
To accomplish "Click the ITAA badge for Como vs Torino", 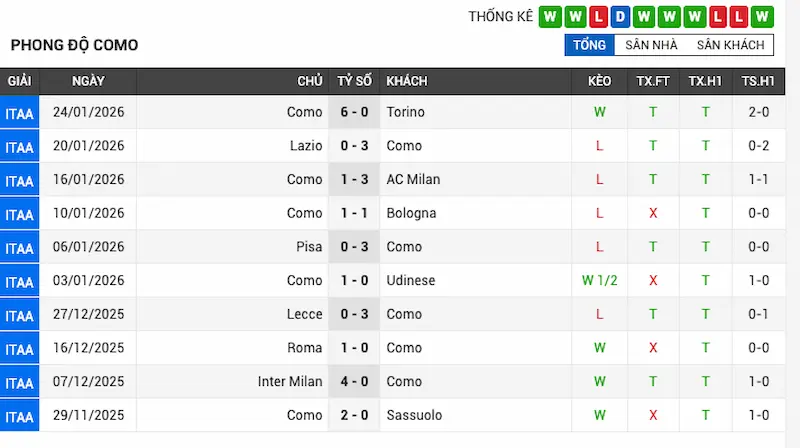I will click(19, 113).
